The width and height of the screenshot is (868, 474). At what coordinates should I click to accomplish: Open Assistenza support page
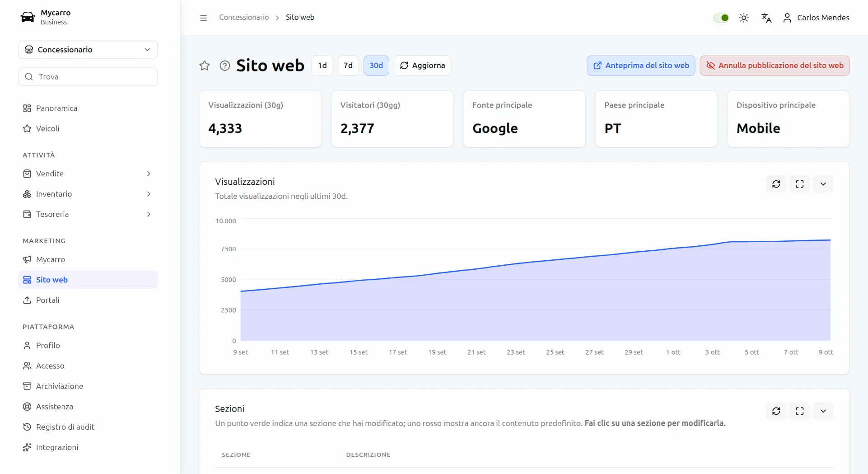[x=88, y=407]
